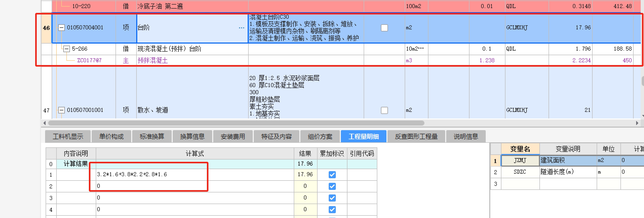644x218 pixels.
Task: Edit the formula 3.2*1.6+3.8*2.2+2.8*1.6 cell
Action: 195,174
